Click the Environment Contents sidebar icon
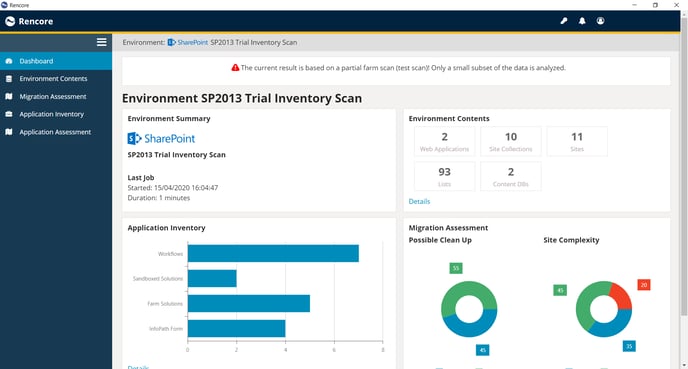Image resolution: width=688 pixels, height=369 pixels. click(x=9, y=79)
